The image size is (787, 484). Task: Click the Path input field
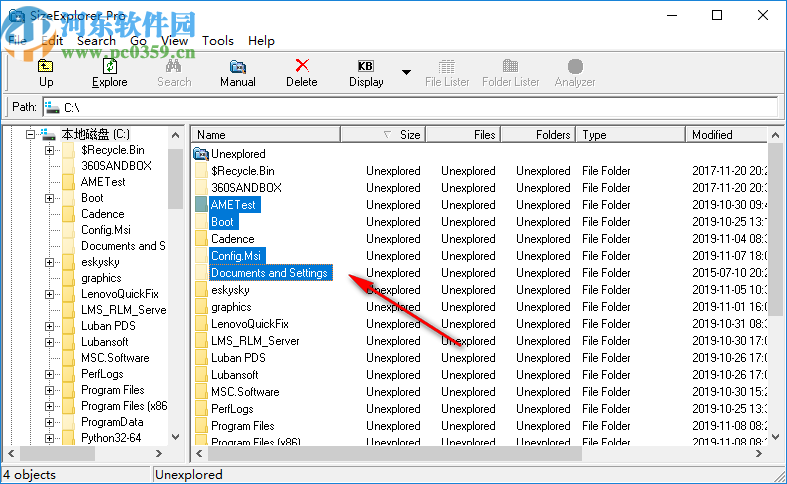[x=410, y=107]
